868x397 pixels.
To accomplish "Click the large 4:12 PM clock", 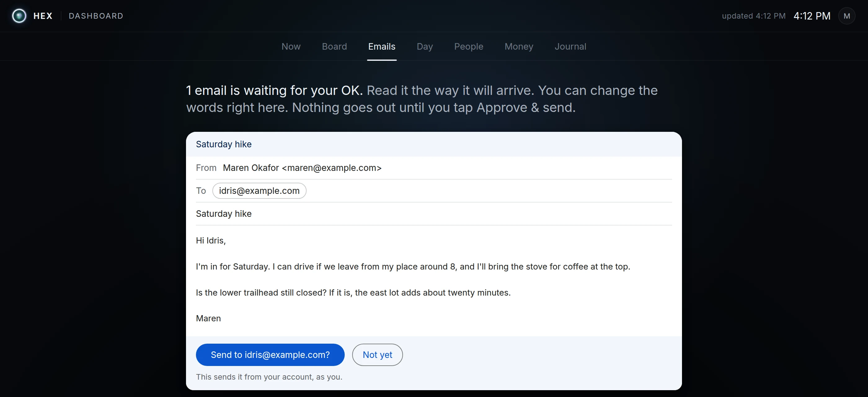I will pyautogui.click(x=812, y=16).
